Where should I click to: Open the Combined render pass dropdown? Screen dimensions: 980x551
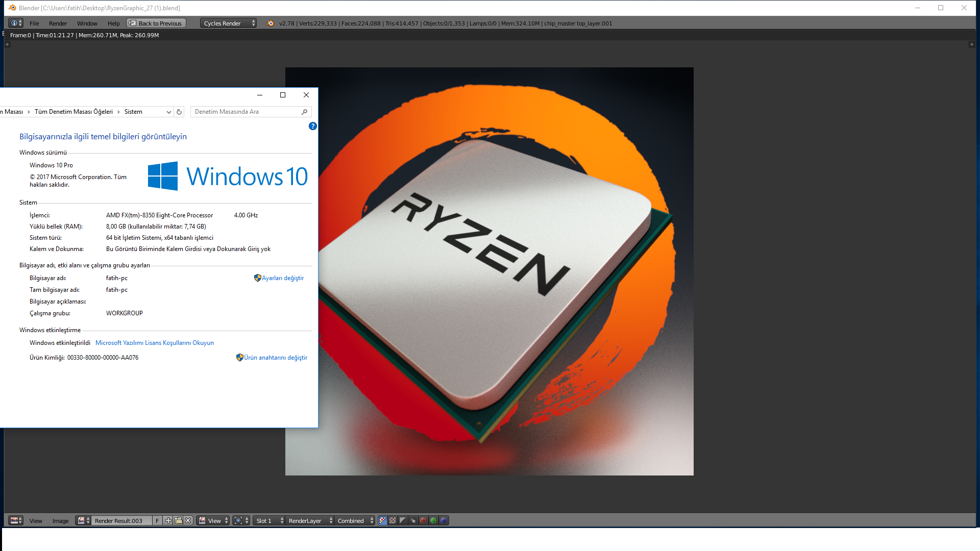coord(355,520)
